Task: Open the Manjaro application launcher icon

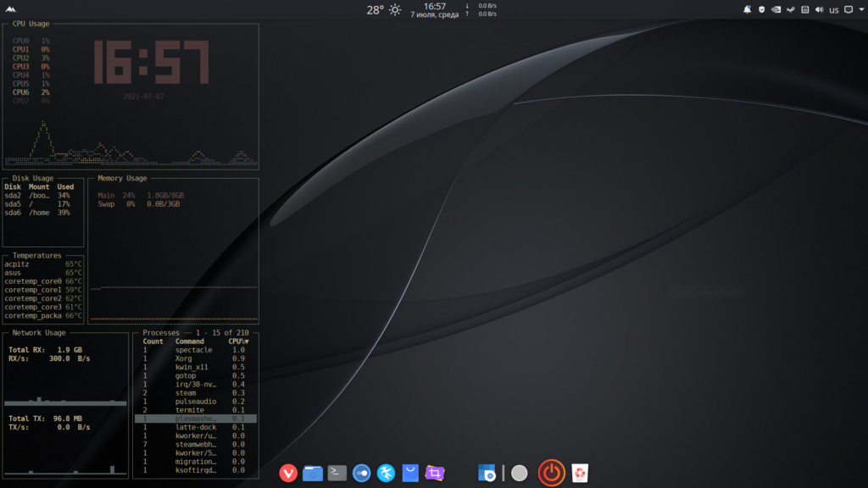Action: (x=10, y=8)
